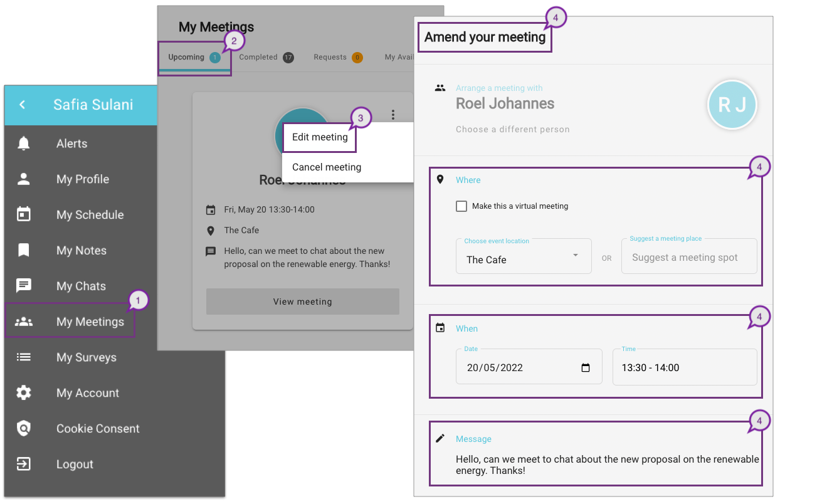
Task: Click the Suggest a meeting spot field
Action: tap(688, 258)
